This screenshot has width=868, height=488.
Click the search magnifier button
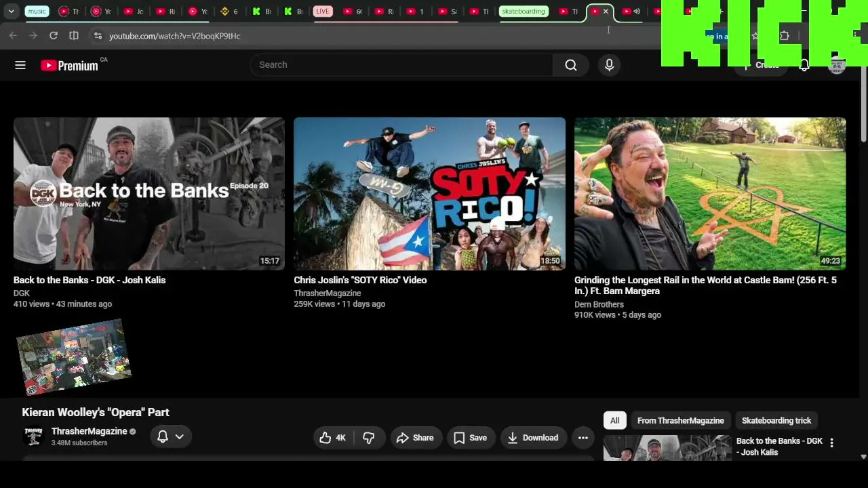tap(571, 65)
